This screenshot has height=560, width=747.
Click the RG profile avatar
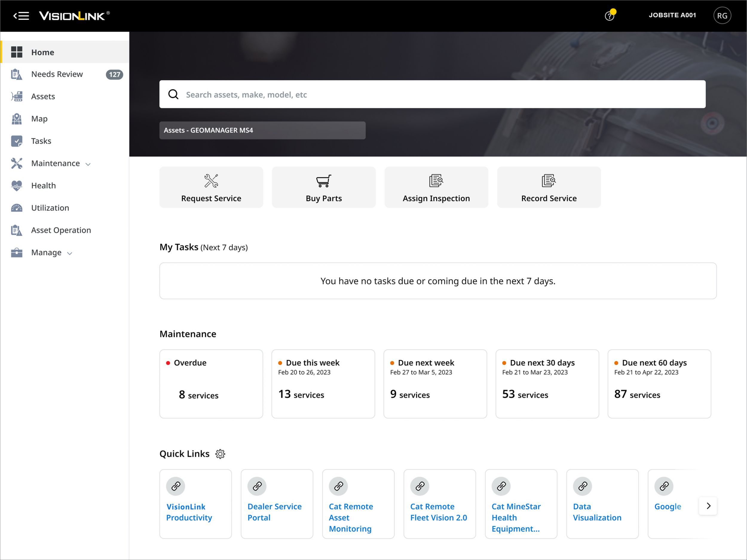point(722,15)
